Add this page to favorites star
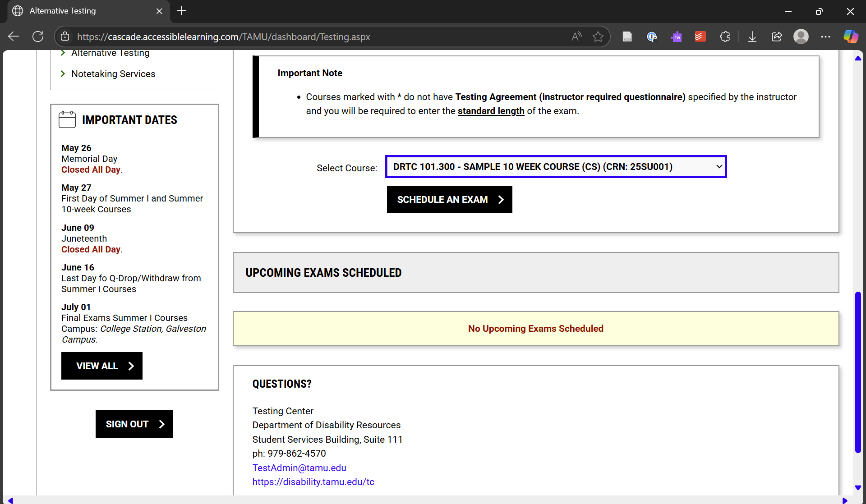 [598, 37]
